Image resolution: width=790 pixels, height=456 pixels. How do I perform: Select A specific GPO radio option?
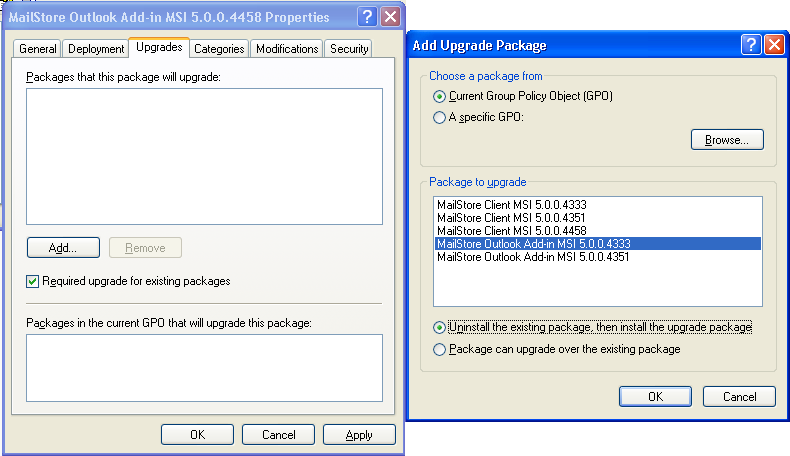[x=439, y=117]
